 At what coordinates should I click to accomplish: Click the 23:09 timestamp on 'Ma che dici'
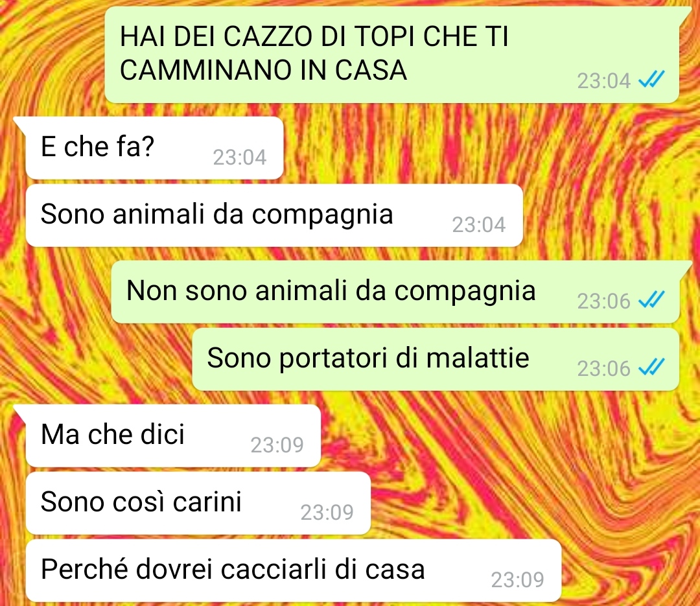coord(277,445)
